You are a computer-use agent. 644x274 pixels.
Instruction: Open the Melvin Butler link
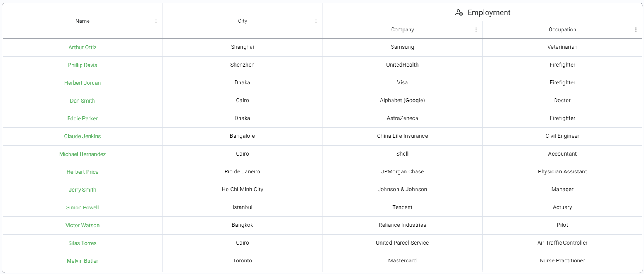tap(82, 261)
